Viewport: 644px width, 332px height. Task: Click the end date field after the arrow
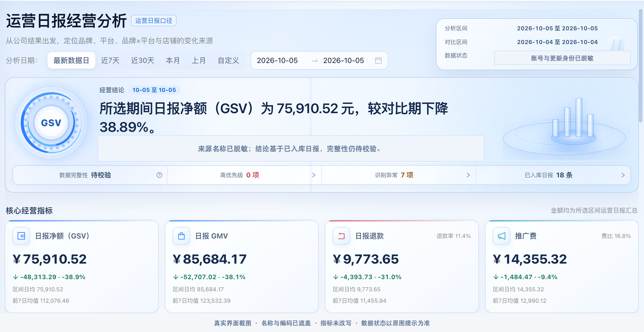coord(343,60)
